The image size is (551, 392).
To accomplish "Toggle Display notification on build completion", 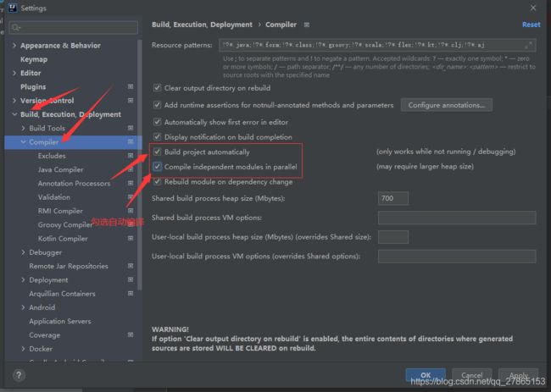I will point(157,137).
